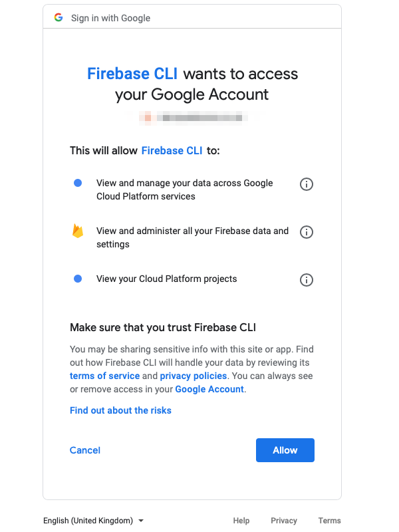Open the language selector showing English (United Kingdom)
The image size is (399, 532).
(90, 521)
